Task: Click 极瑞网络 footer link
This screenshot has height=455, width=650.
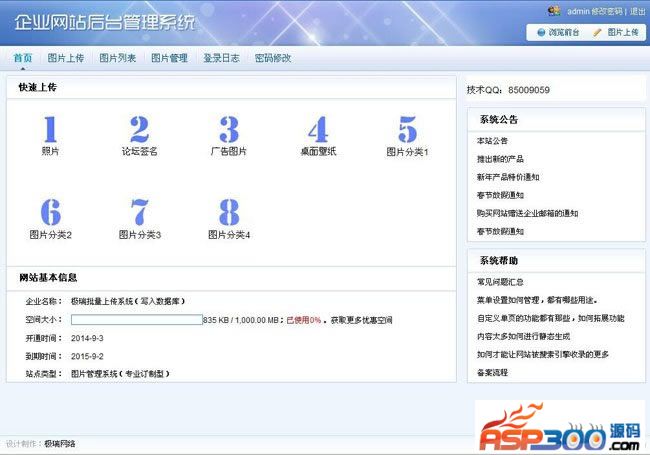Action: click(60, 444)
